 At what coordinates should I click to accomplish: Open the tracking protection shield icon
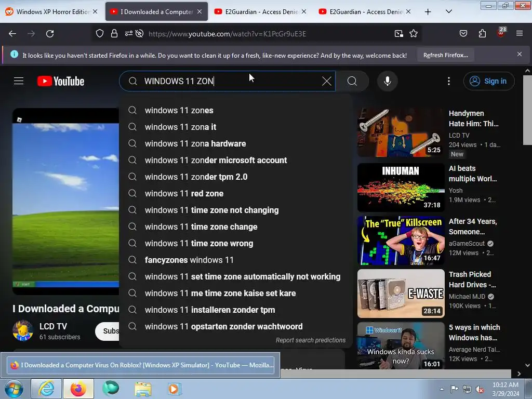99,34
